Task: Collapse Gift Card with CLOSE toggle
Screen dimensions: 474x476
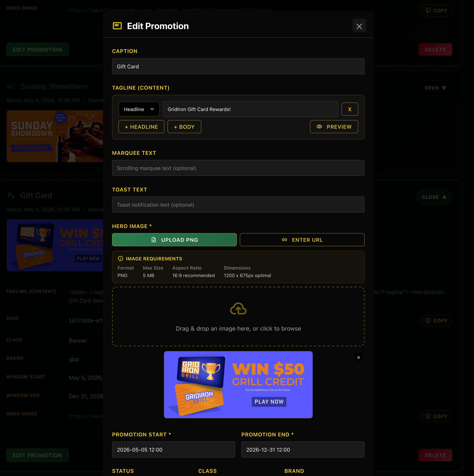Action: pos(434,197)
